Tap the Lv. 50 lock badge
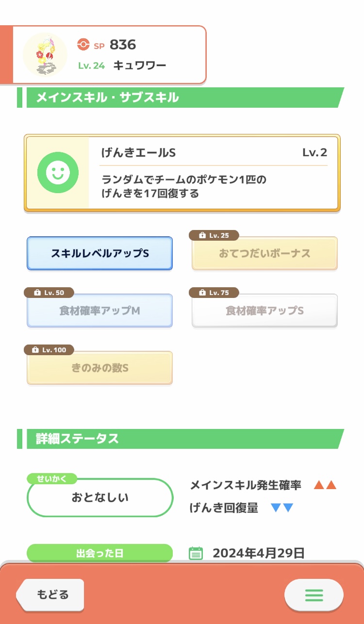Image resolution: width=364 pixels, height=624 pixels. (49, 293)
